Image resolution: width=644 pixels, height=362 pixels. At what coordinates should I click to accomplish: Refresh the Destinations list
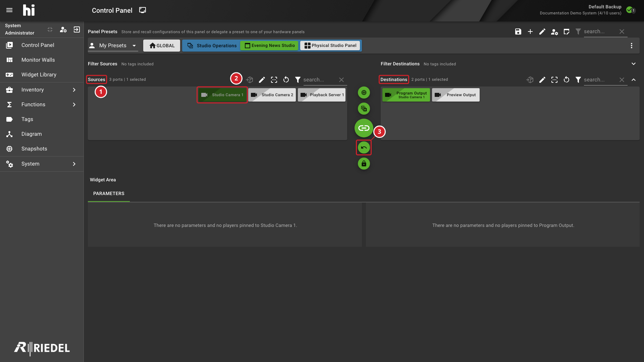(567, 80)
